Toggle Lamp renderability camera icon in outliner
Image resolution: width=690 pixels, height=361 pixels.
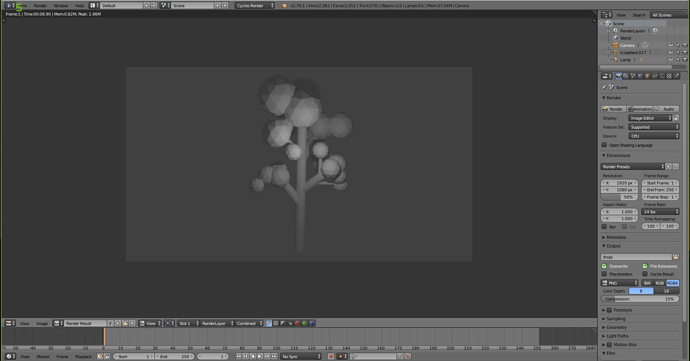[x=685, y=59]
